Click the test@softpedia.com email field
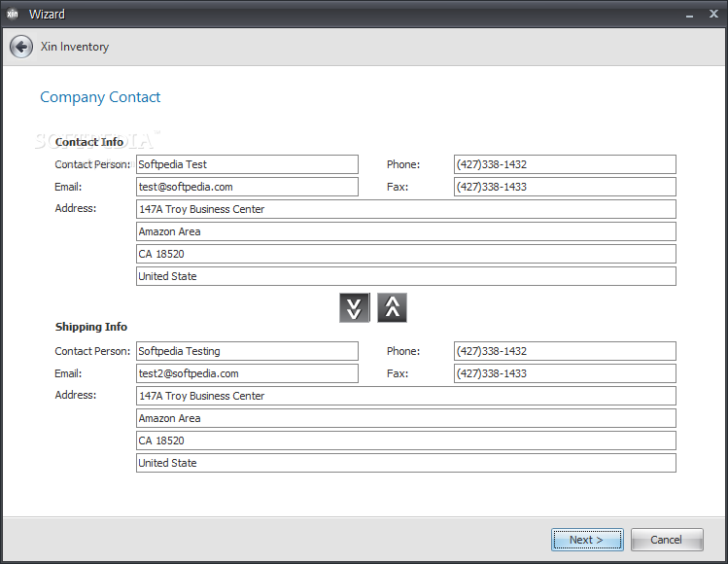The image size is (728, 564). [x=247, y=187]
